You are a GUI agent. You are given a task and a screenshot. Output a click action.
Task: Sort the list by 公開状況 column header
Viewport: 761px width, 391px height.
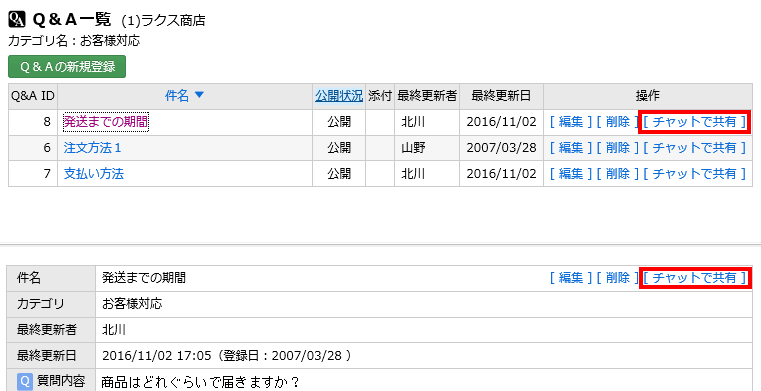(x=339, y=96)
